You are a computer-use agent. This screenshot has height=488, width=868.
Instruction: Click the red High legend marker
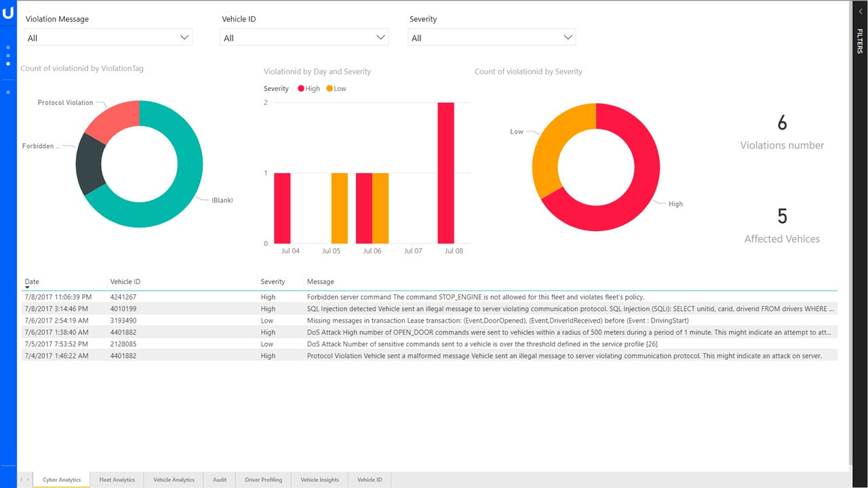pyautogui.click(x=301, y=89)
